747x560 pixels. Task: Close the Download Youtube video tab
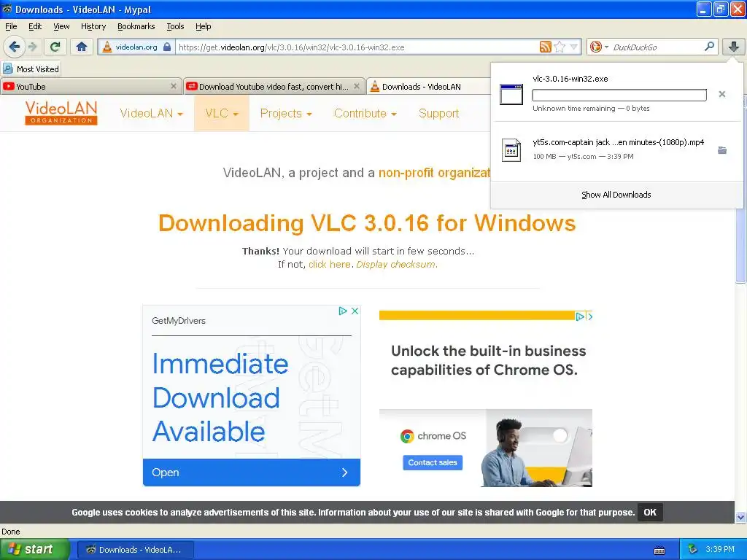pos(357,86)
